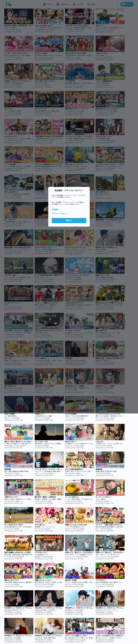Open the ミズタのレシピ! thumbnail
The width and height of the screenshot is (138, 644).
[49, 543]
